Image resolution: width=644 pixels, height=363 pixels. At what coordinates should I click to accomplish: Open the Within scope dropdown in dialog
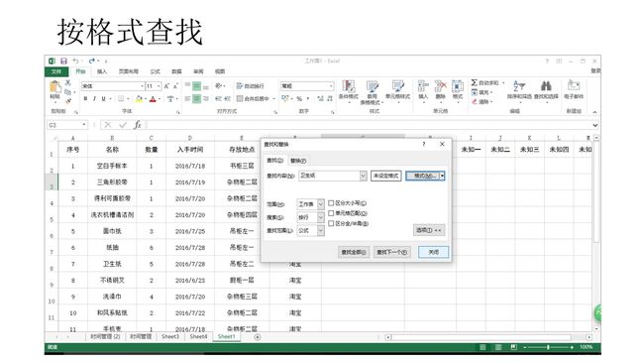click(x=321, y=204)
